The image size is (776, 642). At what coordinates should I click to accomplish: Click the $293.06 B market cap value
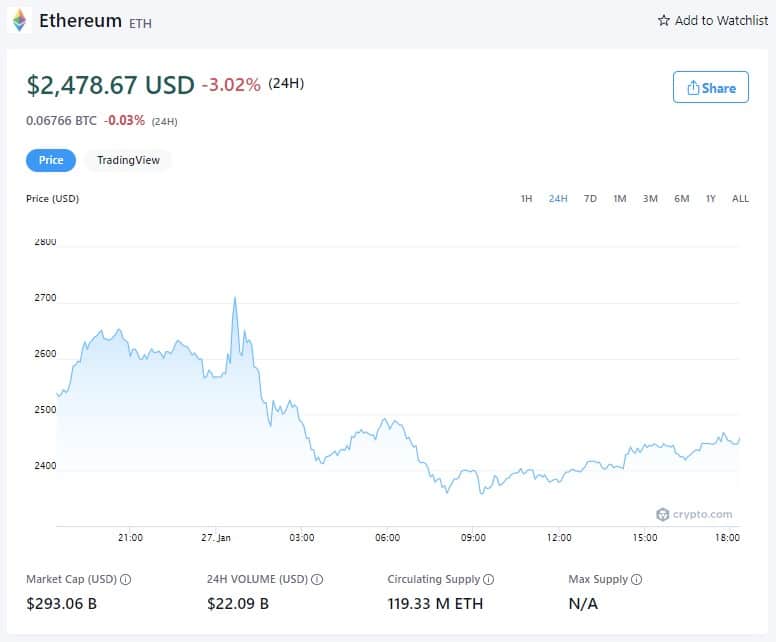click(x=61, y=603)
